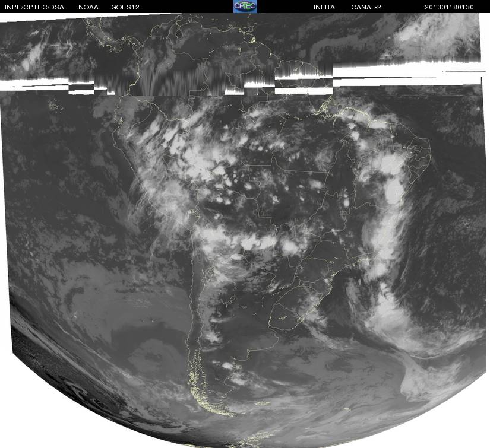Screen dimensions: 490x448
Task: Click the NOAA label in header
Action: [x=88, y=7]
